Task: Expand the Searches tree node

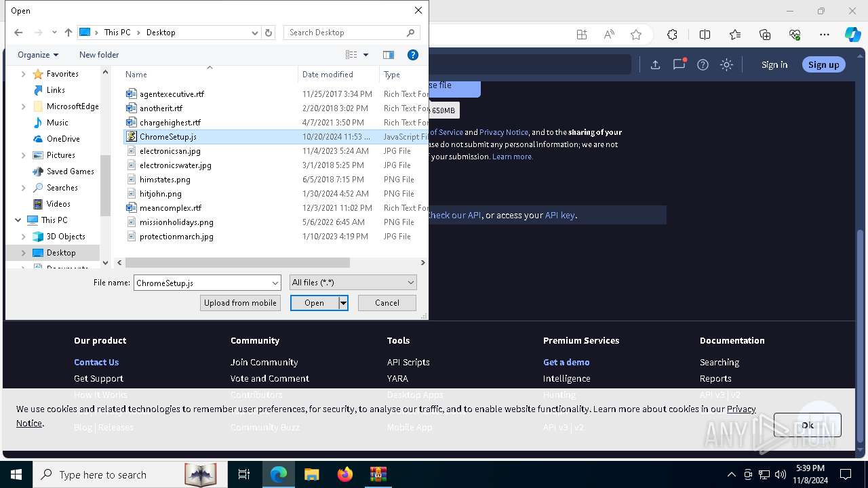Action: pos(24,188)
